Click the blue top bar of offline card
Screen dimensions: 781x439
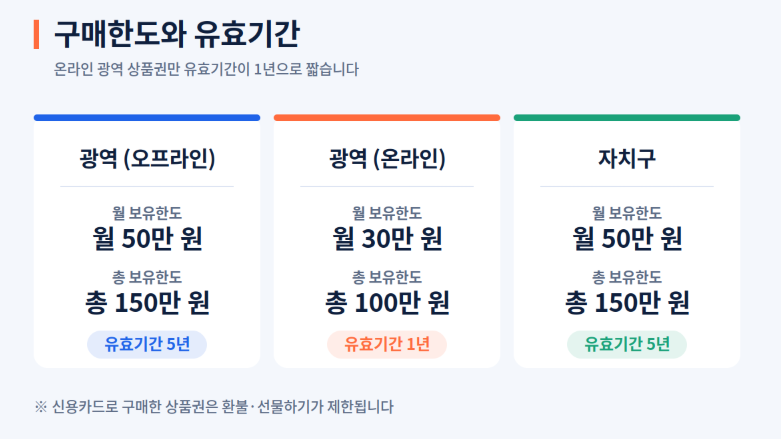point(147,118)
